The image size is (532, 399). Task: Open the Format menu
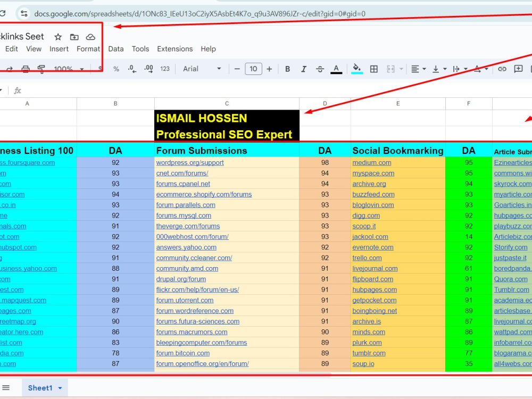[88, 49]
